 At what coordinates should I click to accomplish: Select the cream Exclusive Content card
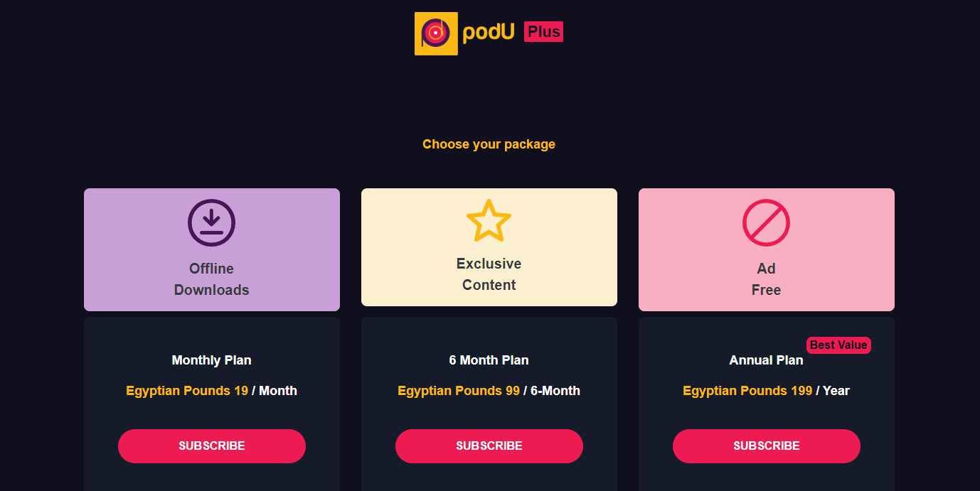[x=489, y=247]
